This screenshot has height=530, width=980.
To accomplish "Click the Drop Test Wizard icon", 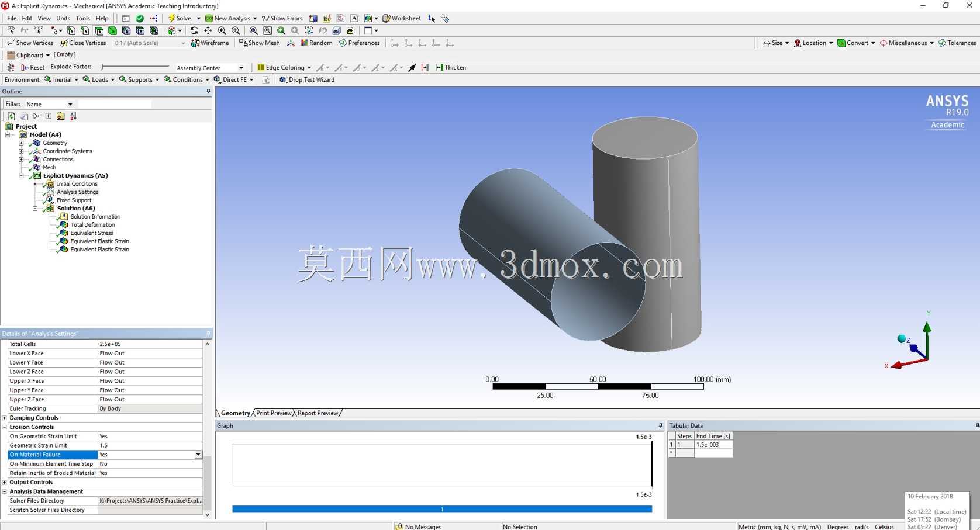I will coord(307,79).
